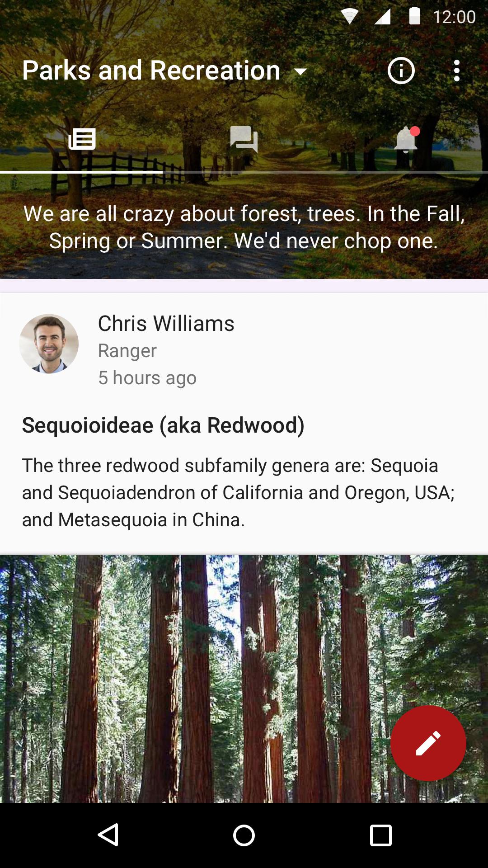Open the group info icon
488x868 pixels.
click(401, 71)
